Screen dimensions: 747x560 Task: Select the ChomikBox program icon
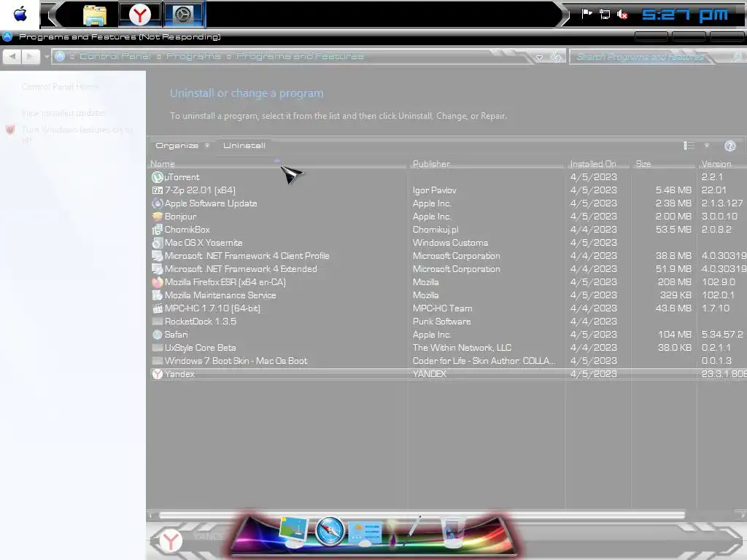[x=158, y=230]
